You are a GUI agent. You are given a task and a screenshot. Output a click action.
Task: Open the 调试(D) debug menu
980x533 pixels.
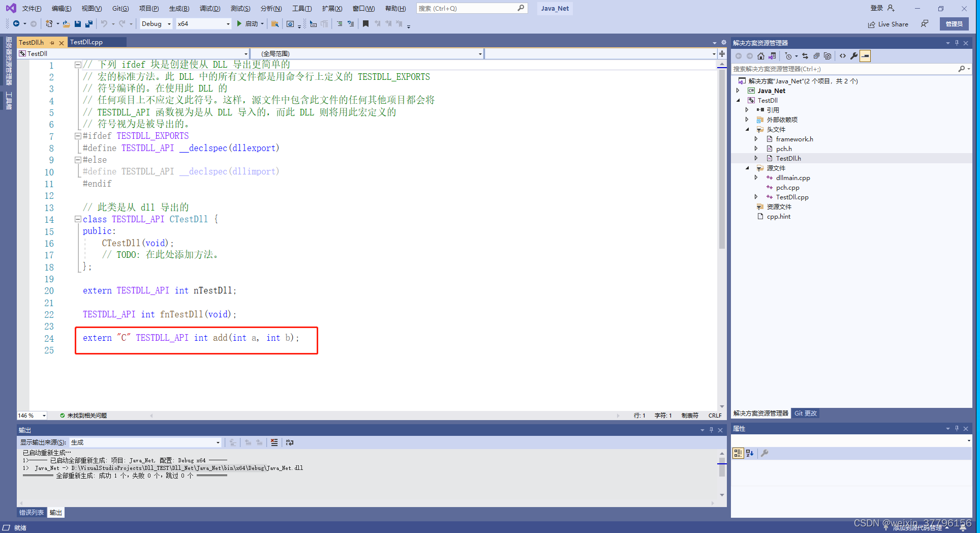tap(209, 8)
